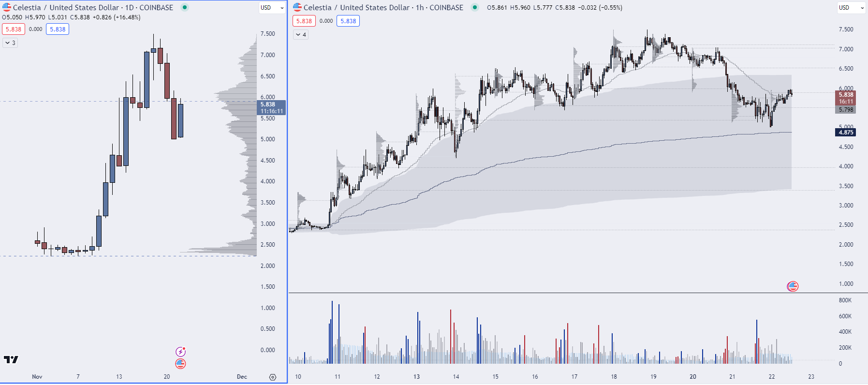This screenshot has height=385, width=868.
Task: Click 7.500 on the daily price scale
Action: coord(267,34)
